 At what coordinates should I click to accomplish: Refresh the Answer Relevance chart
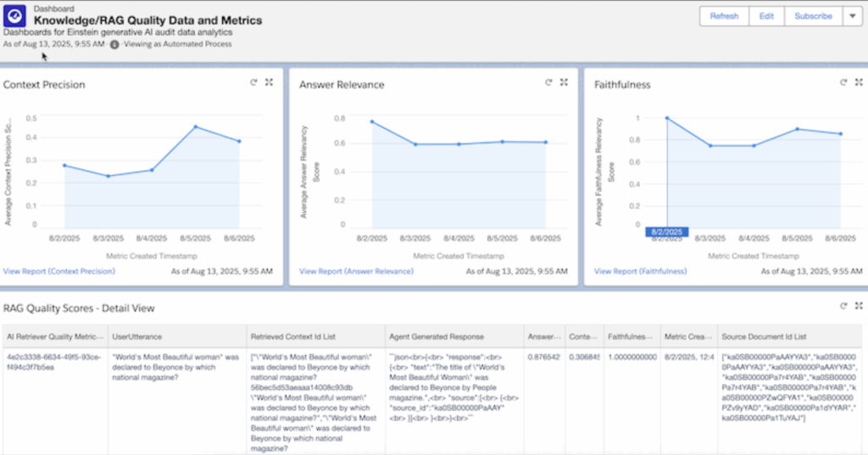tap(548, 82)
